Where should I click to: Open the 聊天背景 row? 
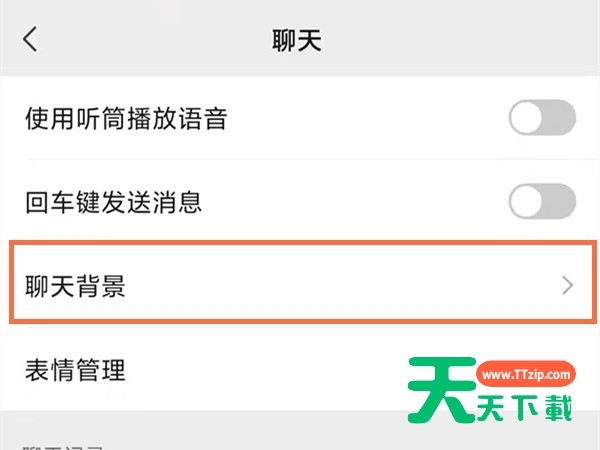[x=300, y=286]
